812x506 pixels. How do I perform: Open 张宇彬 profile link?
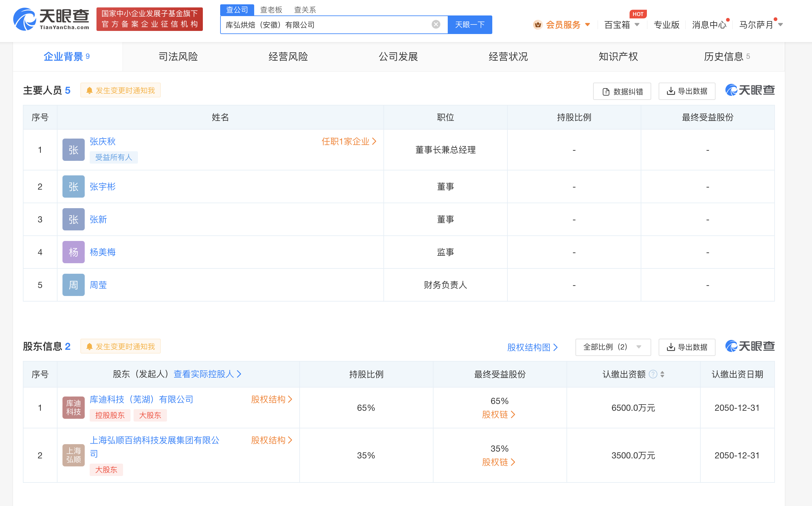pyautogui.click(x=102, y=187)
